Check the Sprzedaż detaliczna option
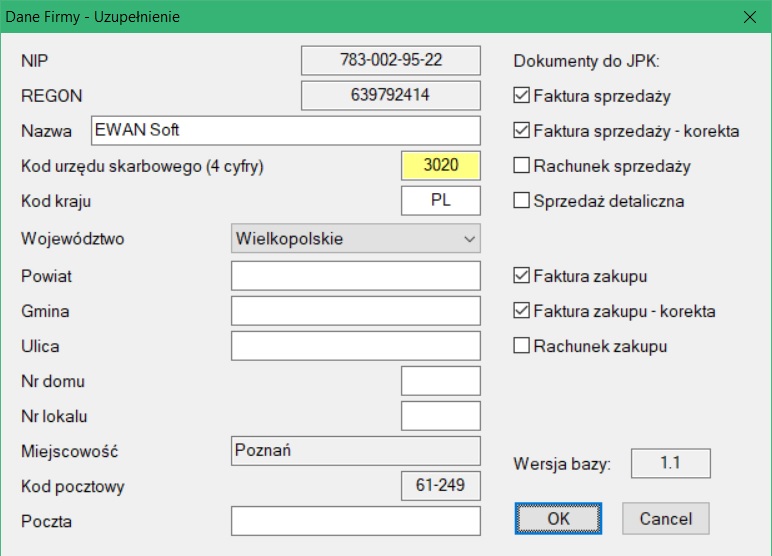This screenshot has height=556, width=772. [521, 200]
